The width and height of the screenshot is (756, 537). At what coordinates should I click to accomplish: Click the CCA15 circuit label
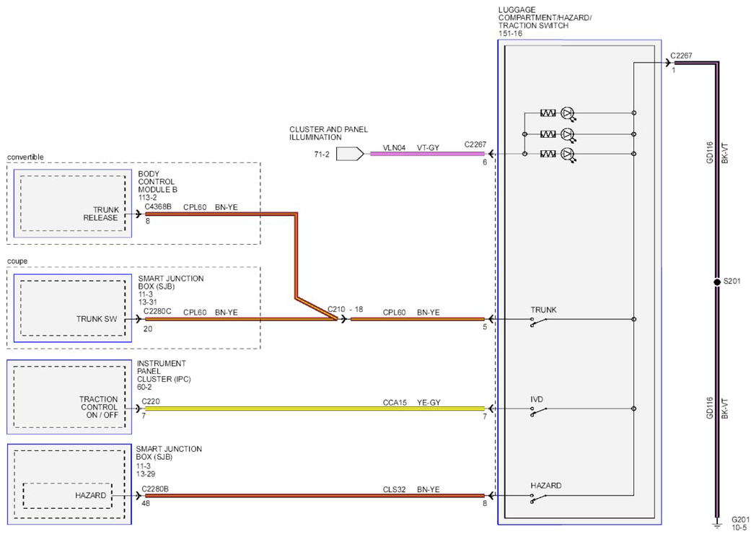pyautogui.click(x=395, y=402)
